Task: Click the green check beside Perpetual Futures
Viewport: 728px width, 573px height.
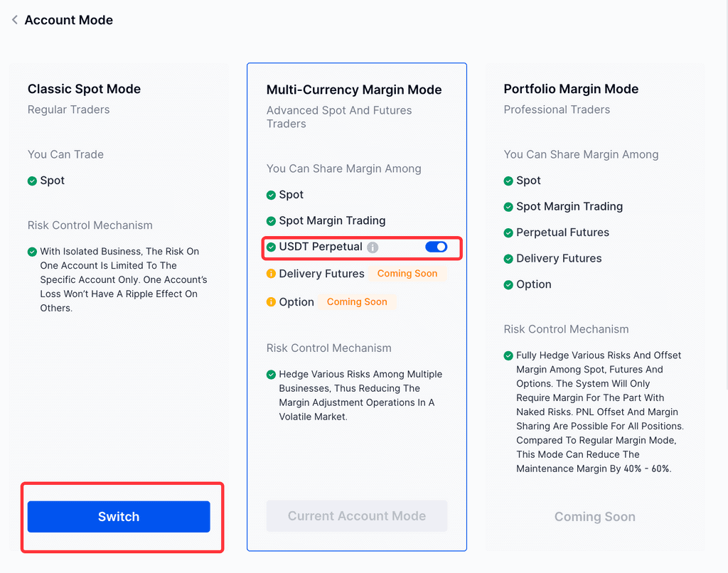Action: coord(508,233)
